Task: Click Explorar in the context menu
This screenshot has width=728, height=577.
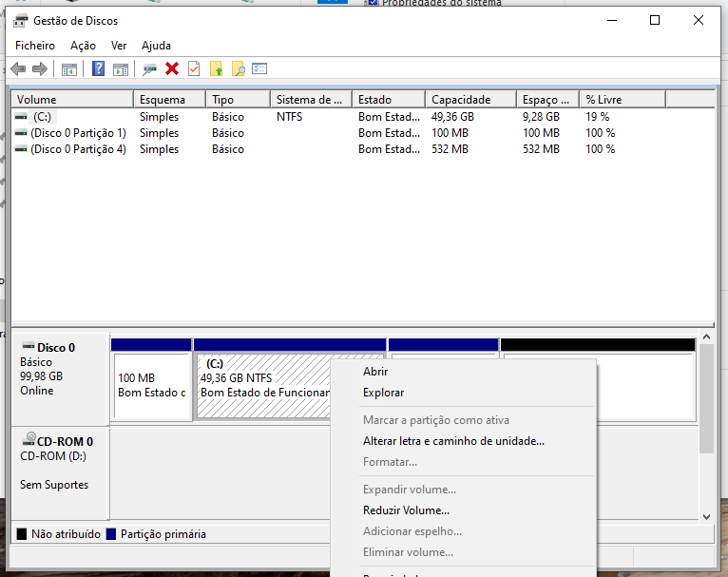Action: (x=383, y=393)
